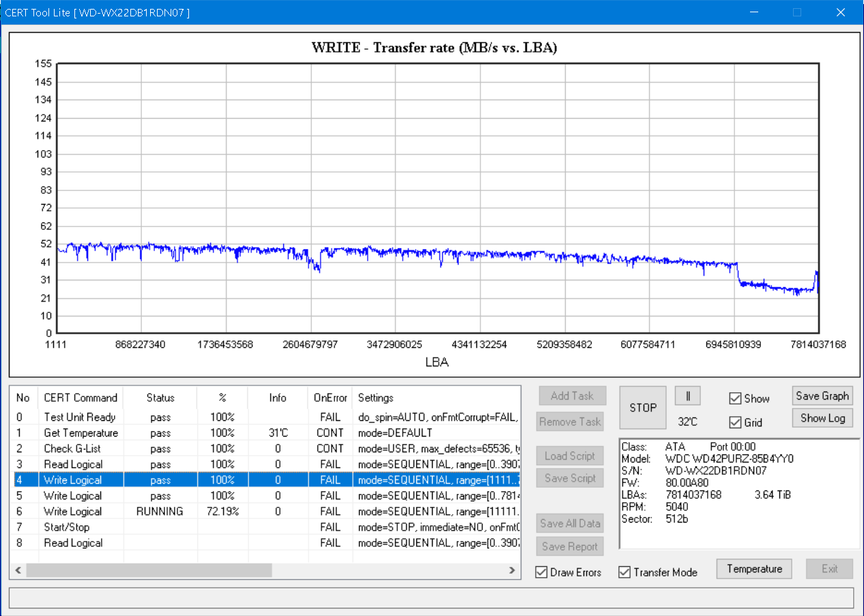The width and height of the screenshot is (864, 616).
Task: Click the pause button next to STOP
Action: pos(688,396)
